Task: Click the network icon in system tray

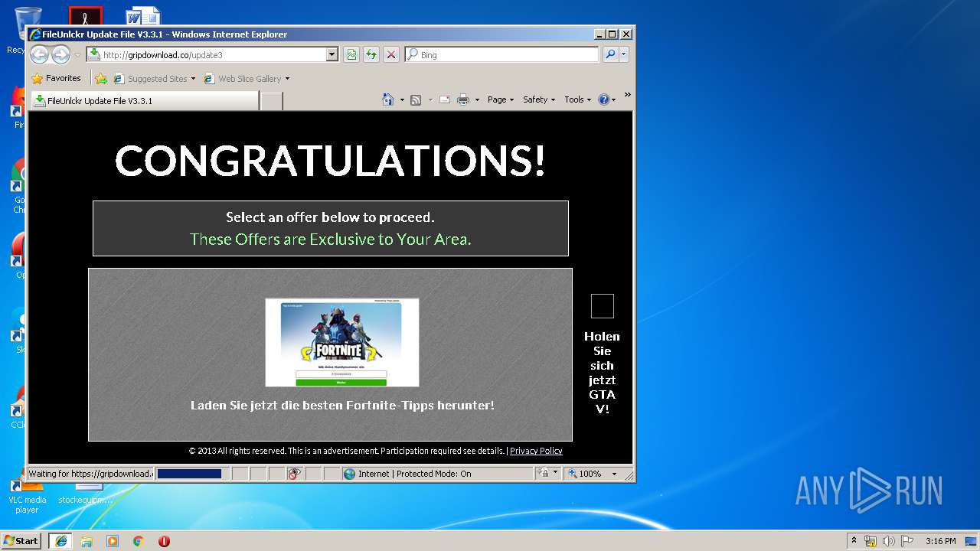Action: 871,541
